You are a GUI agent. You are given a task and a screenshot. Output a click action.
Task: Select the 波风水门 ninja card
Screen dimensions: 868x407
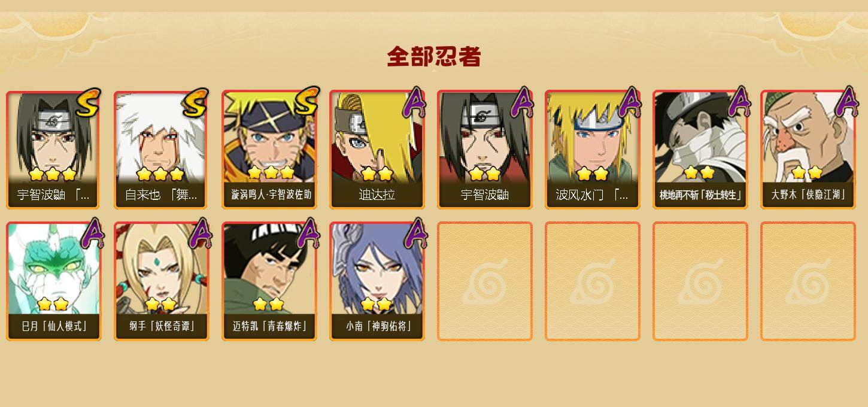[592, 150]
